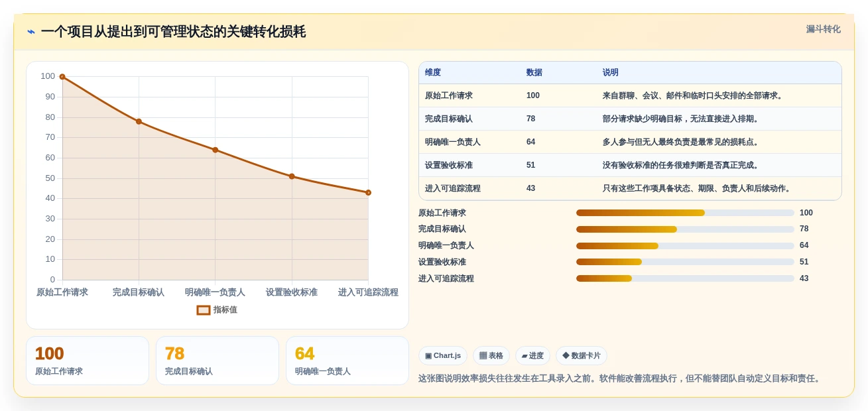Select the 数据卡片 chip

(581, 355)
